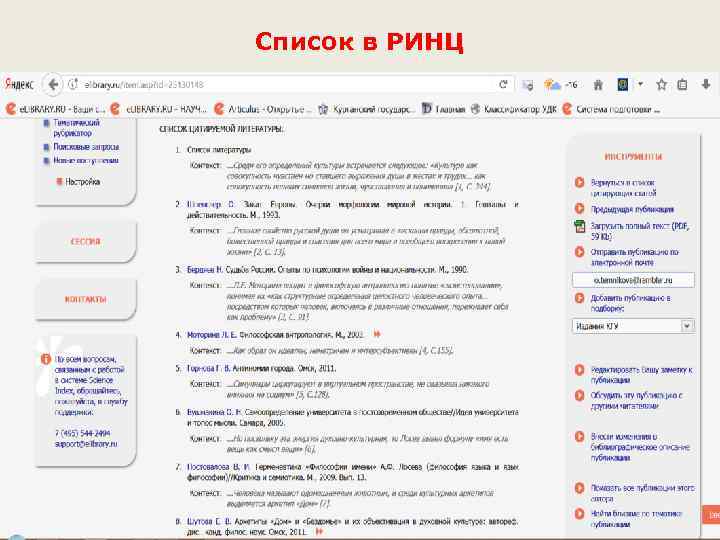Screen dimensions: 720x540
Task: Open the downloads arrow icon
Action: pyautogui.click(x=706, y=84)
